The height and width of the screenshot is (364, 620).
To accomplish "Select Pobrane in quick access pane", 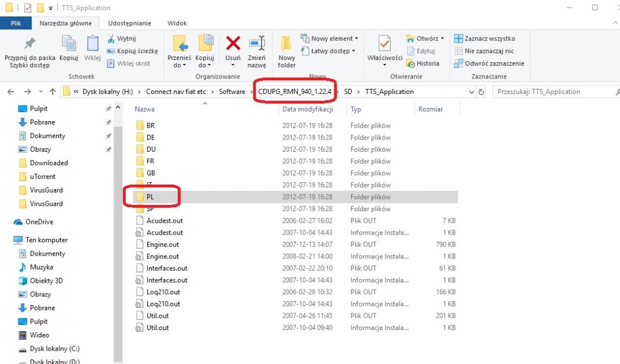I will (42, 122).
